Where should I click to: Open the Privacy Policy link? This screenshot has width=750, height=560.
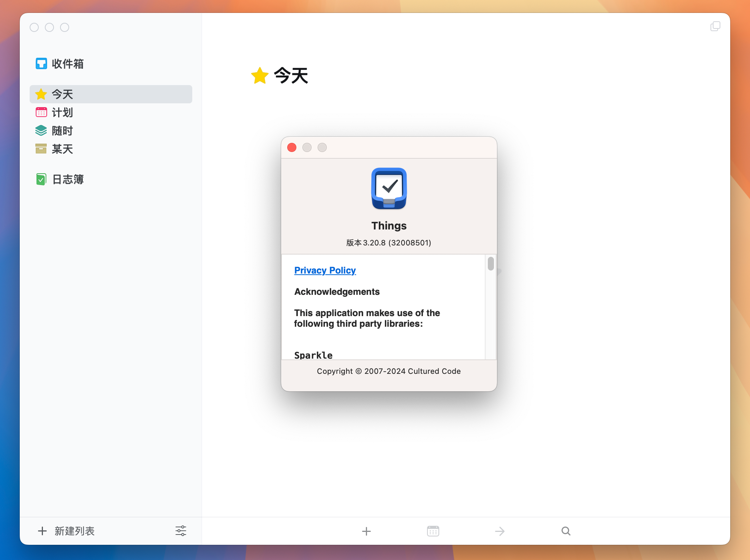tap(325, 271)
